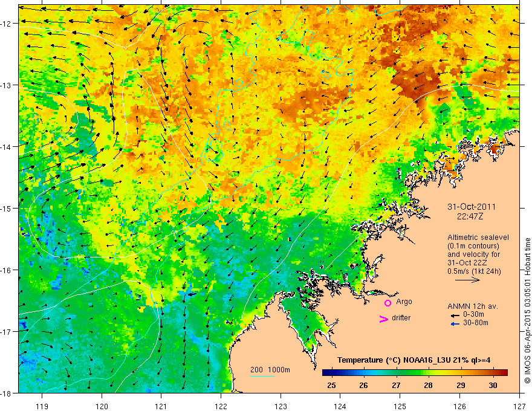Image resolution: width=532 pixels, height=411 pixels.
Task: Click the colorbar value 30
Action: (x=493, y=385)
